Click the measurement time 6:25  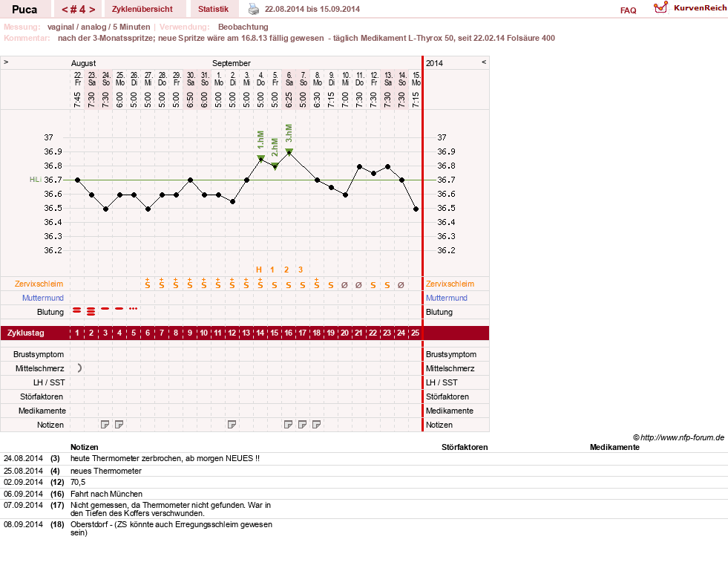[289, 99]
